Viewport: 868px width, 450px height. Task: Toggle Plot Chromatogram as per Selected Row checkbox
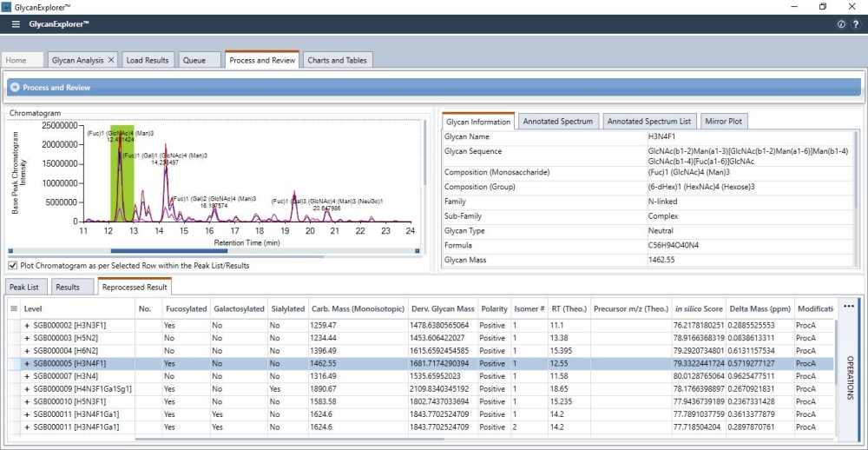[13, 266]
